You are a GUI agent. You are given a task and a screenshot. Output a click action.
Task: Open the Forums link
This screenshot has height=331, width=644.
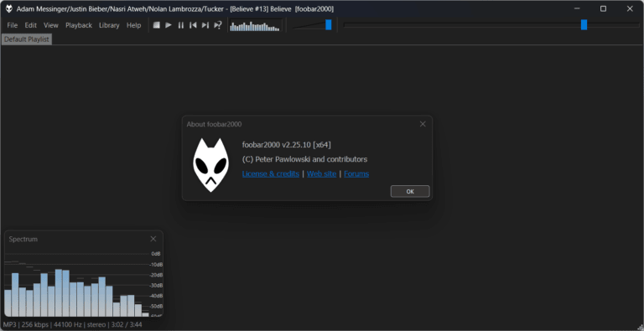point(356,173)
